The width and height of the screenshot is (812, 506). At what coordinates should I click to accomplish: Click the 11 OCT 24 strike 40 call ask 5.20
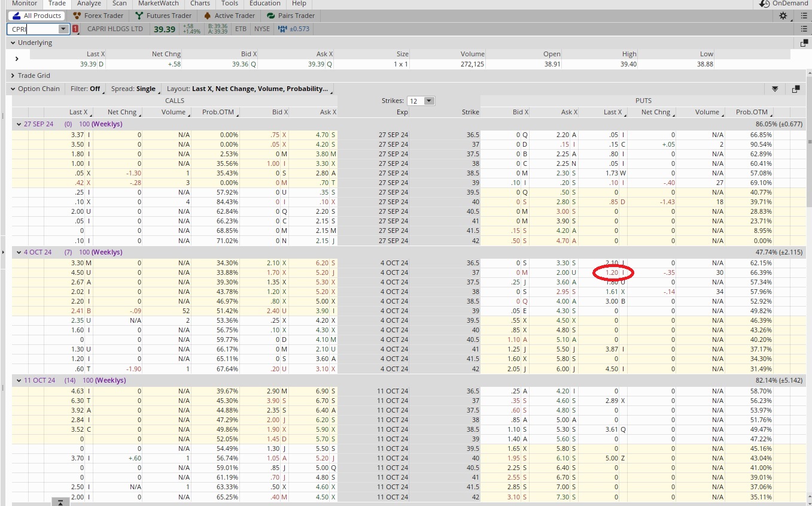click(322, 458)
